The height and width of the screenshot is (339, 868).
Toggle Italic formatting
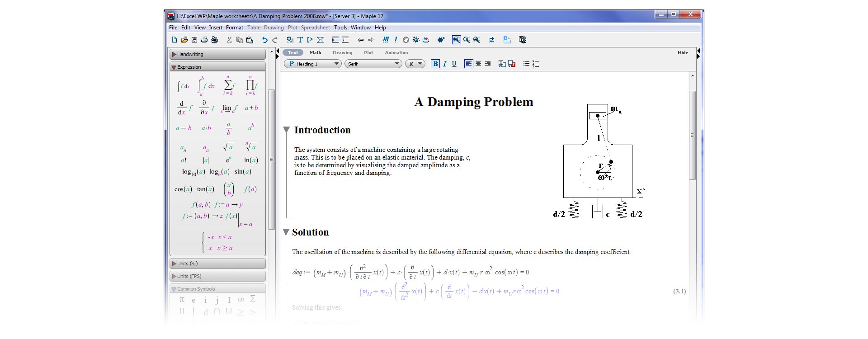click(445, 64)
